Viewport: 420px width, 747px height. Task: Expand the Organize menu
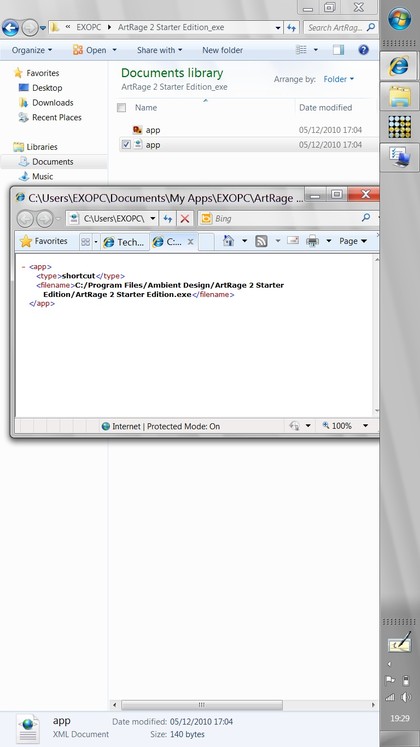pos(32,50)
